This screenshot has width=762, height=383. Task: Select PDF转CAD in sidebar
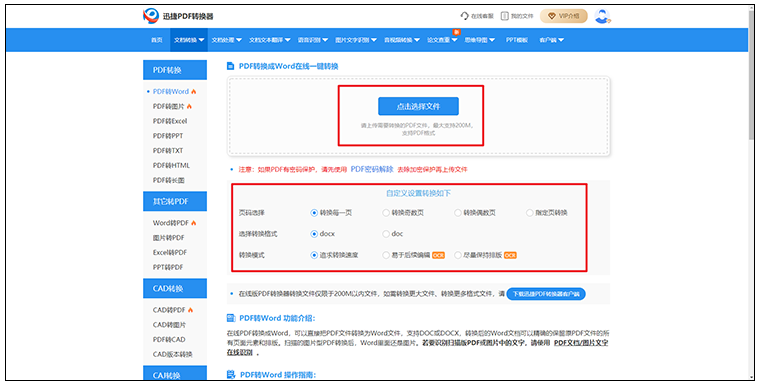[x=169, y=339]
